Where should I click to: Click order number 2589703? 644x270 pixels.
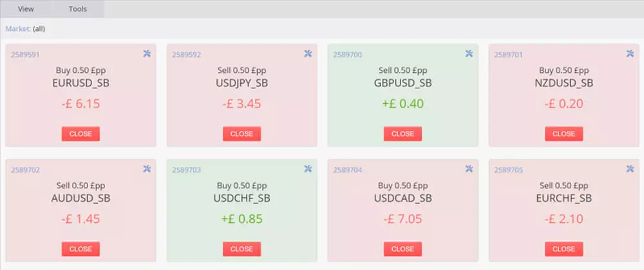tap(186, 170)
